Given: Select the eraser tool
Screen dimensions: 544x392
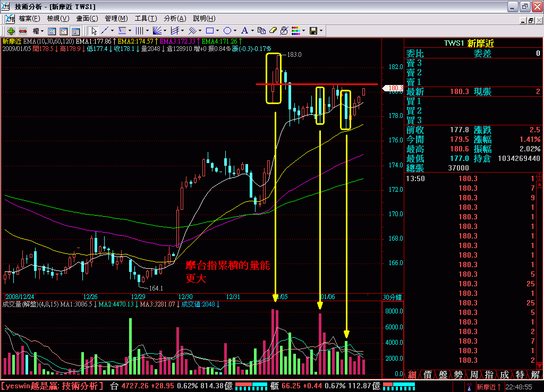Looking at the screenshot, I should pyautogui.click(x=273, y=31).
